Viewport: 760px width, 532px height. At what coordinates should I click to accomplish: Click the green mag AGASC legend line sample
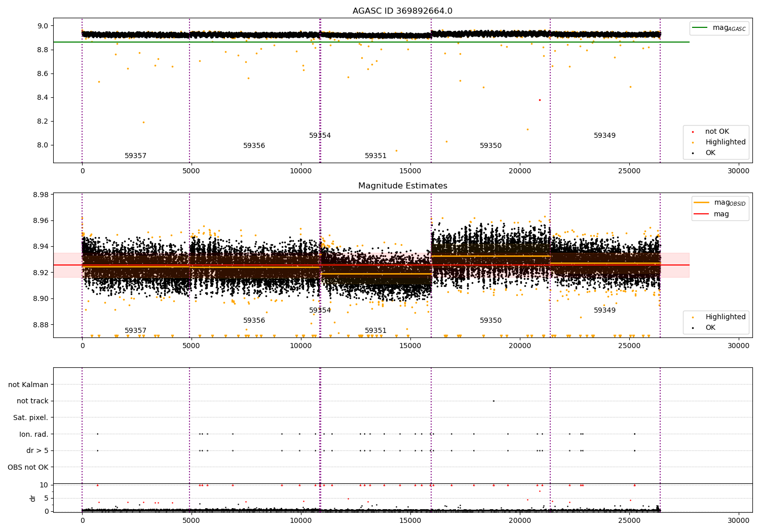(700, 28)
